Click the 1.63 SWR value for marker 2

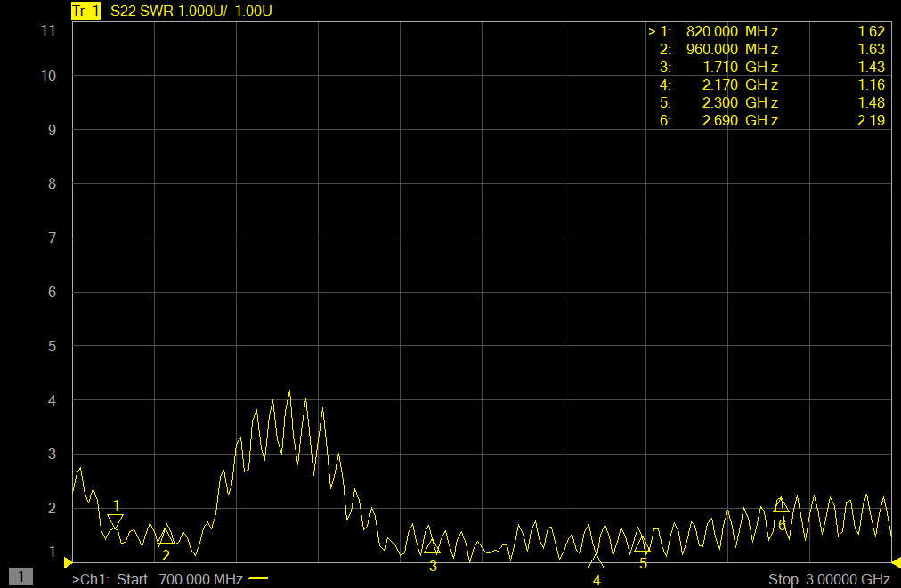[x=871, y=50]
